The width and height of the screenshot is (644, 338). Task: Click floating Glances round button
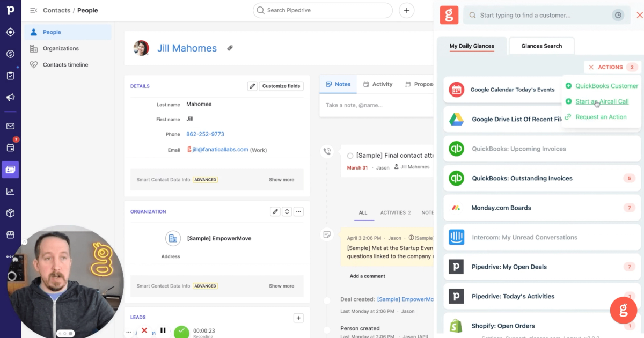click(624, 310)
